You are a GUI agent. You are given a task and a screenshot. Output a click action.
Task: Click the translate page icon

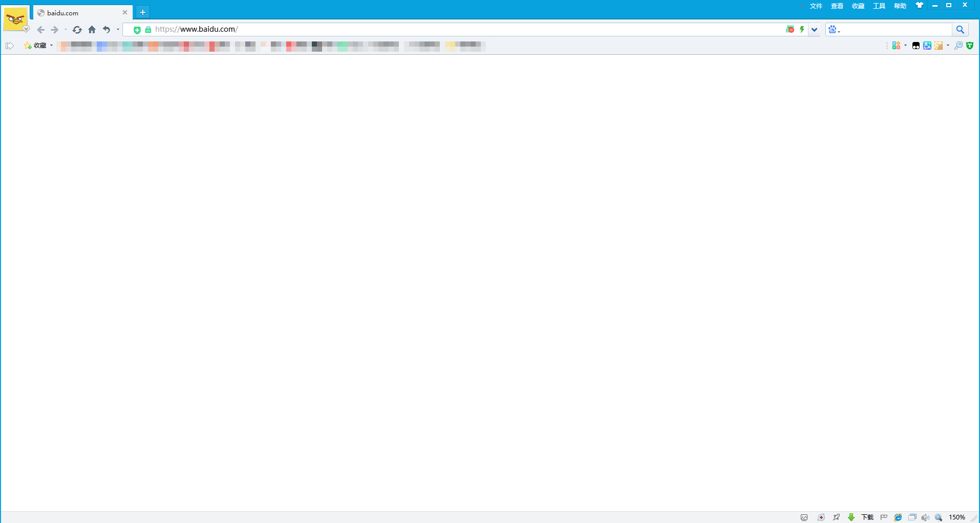927,46
